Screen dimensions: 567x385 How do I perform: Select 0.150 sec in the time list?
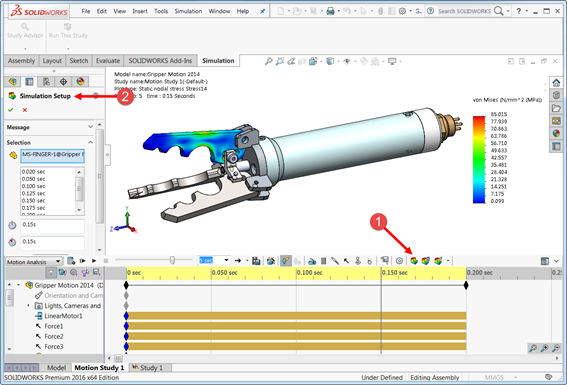[33, 201]
